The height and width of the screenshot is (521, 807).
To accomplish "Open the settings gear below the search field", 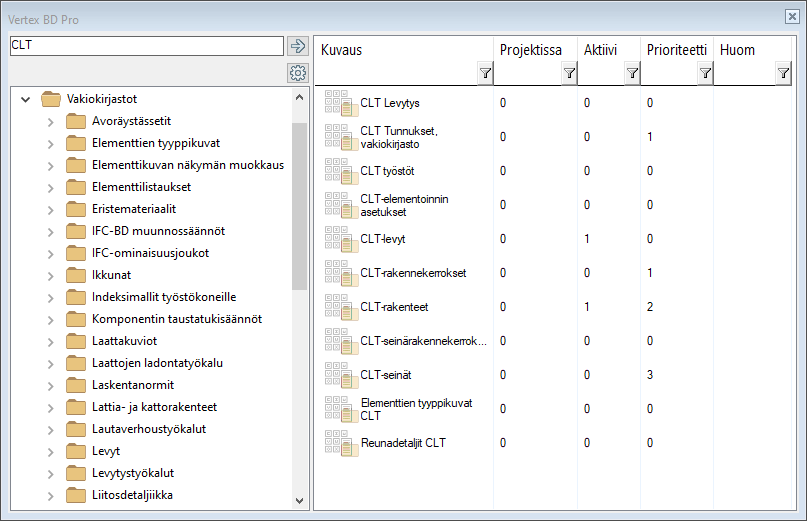I will [x=297, y=73].
